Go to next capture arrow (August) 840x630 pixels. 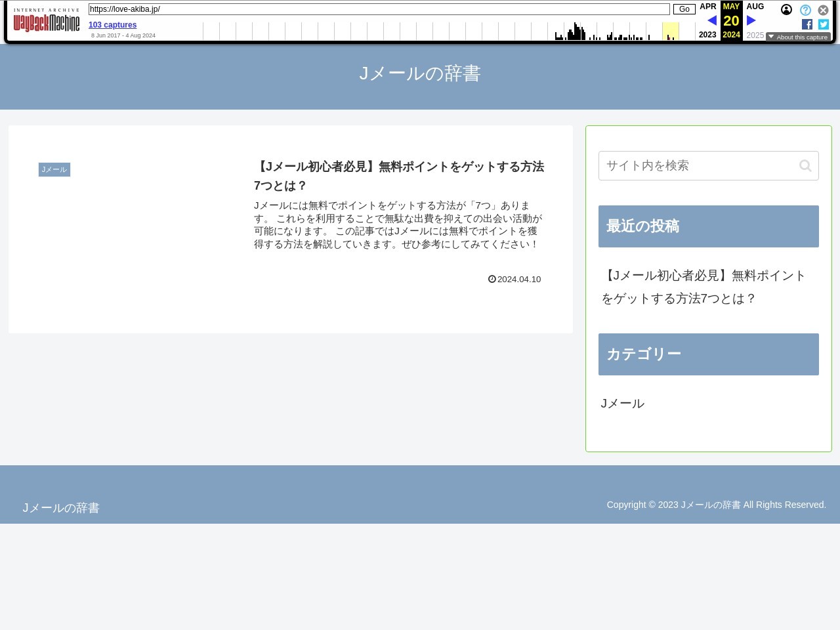[751, 20]
